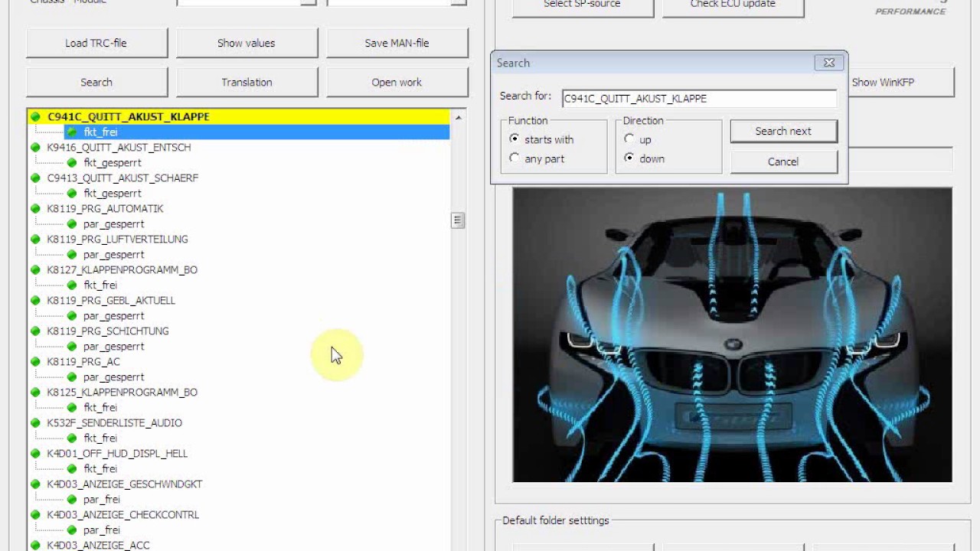Select par_gesperrt under K8119_PRG_AC
980x551 pixels.
pyautogui.click(x=113, y=377)
